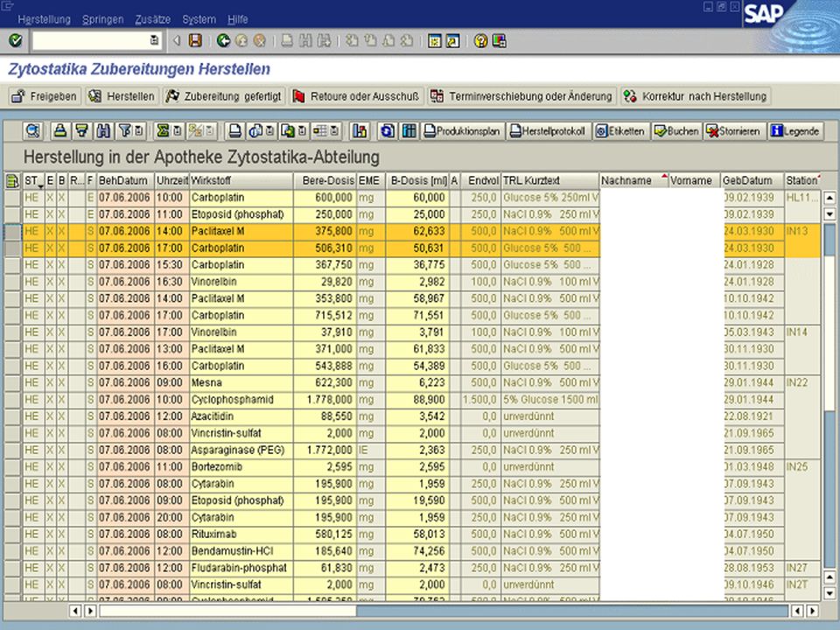The width and height of the screenshot is (840, 630).
Task: Click the Sort ascending icon
Action: click(x=60, y=130)
